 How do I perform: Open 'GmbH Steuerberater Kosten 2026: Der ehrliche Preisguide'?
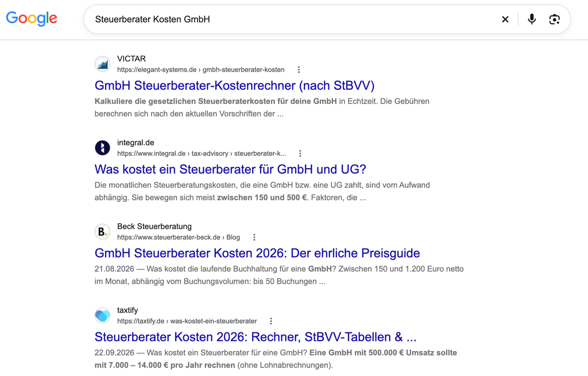[x=257, y=253]
